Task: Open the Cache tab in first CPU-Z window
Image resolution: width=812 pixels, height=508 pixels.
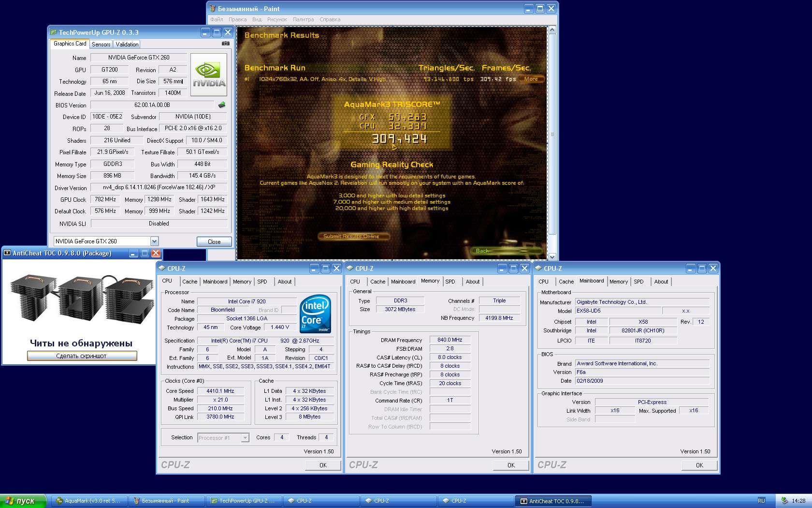Action: tap(189, 282)
